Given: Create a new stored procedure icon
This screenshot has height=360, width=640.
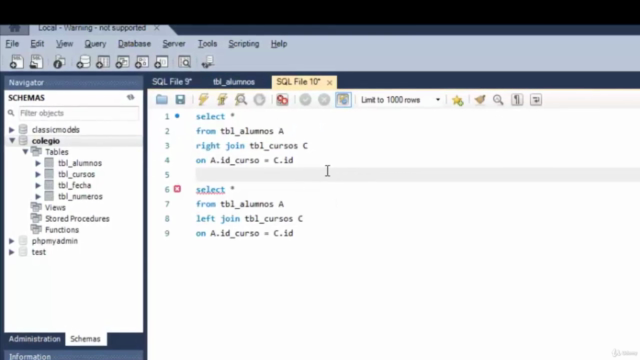Looking at the screenshot, I should pos(142,62).
